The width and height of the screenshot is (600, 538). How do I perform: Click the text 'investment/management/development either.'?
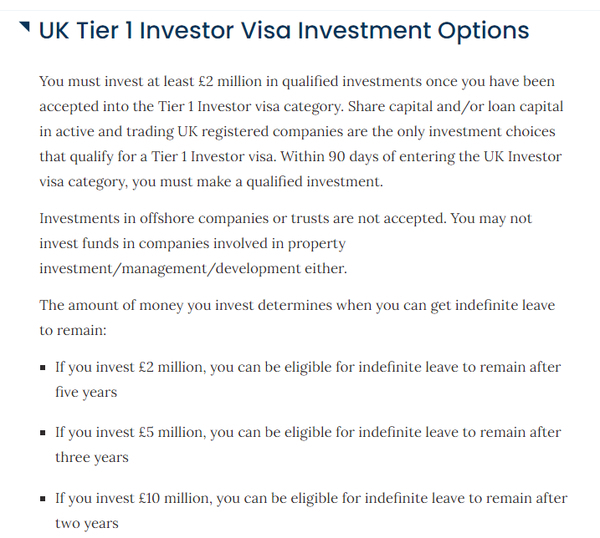pos(193,269)
